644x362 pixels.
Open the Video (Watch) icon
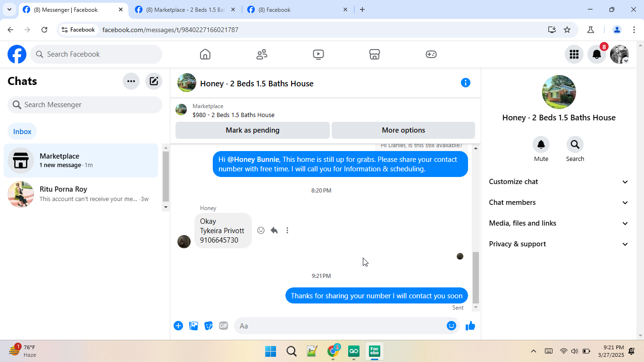point(318,54)
